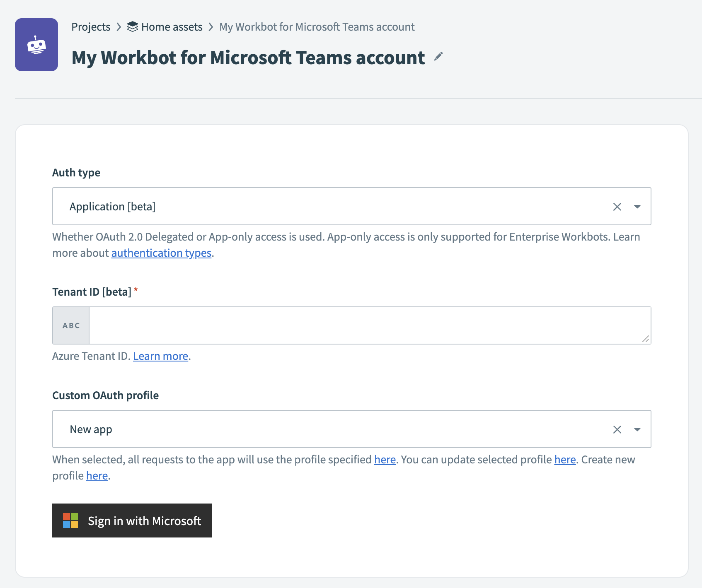This screenshot has width=702, height=588.
Task: Focus the Tenant ID input field
Action: click(365, 325)
